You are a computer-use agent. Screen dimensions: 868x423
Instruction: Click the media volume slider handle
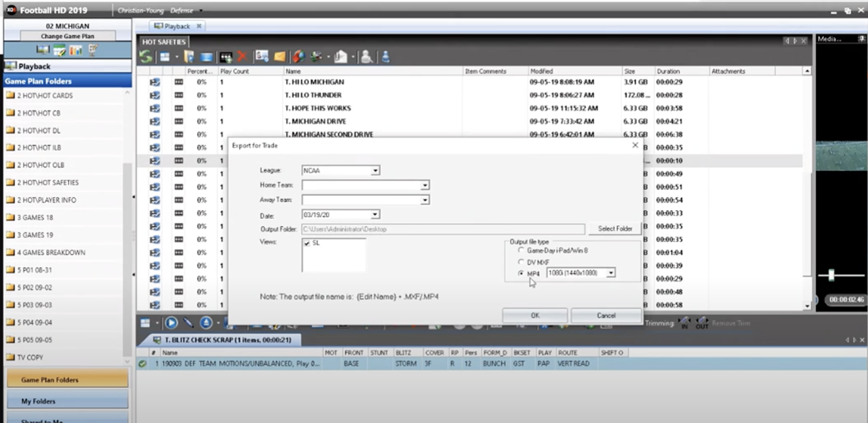831,275
